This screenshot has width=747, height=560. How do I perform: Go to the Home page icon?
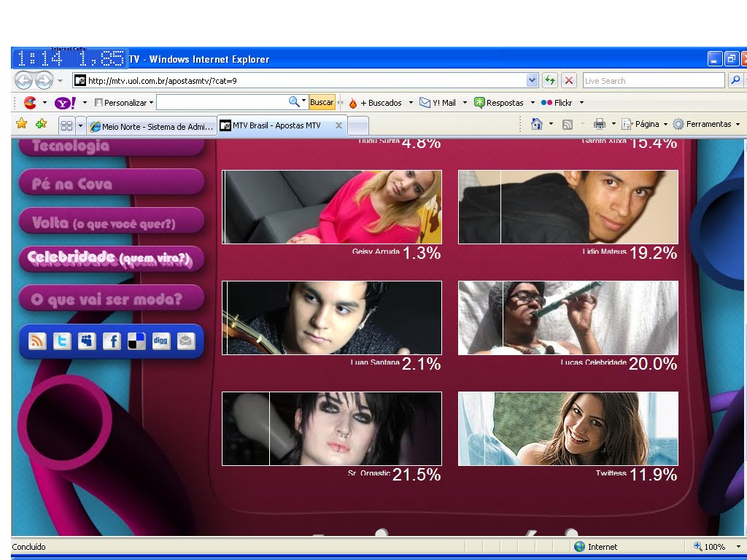[537, 124]
